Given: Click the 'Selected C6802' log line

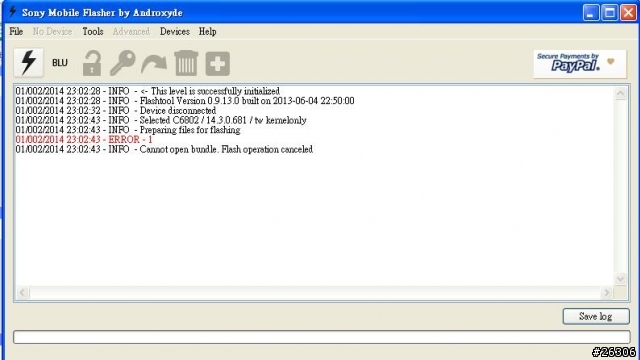Looking at the screenshot, I should coord(161,120).
